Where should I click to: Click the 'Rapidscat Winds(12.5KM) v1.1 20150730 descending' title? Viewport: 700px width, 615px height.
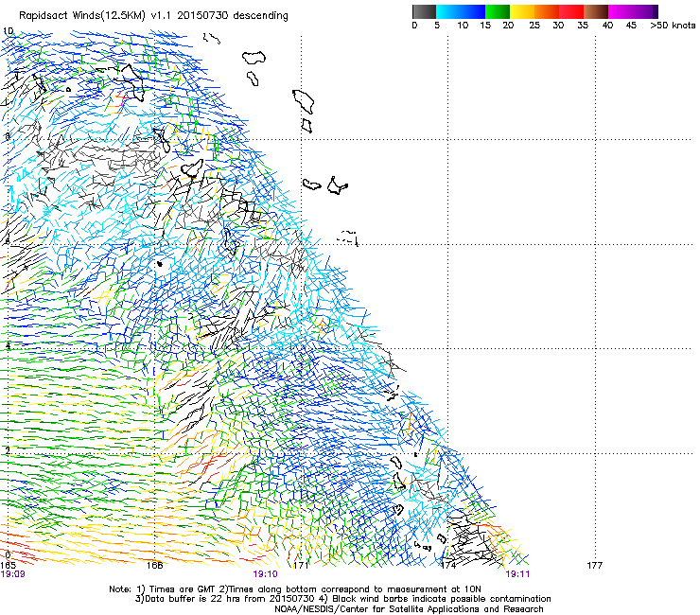pos(153,16)
